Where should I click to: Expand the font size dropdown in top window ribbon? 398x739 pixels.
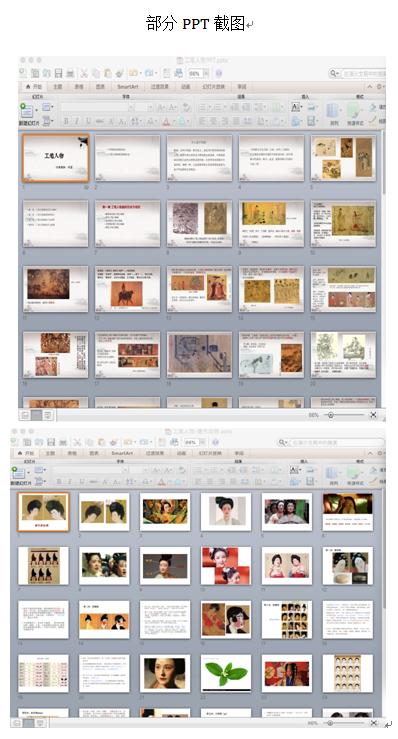tap(150, 107)
